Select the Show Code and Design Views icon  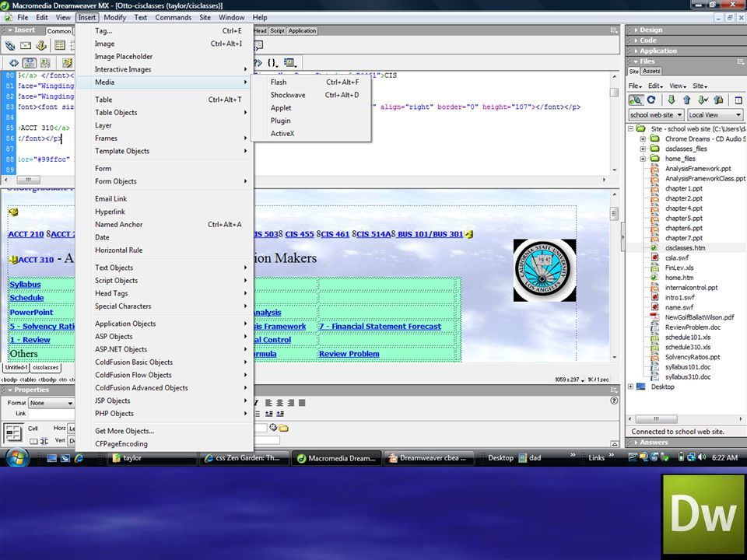tap(29, 63)
